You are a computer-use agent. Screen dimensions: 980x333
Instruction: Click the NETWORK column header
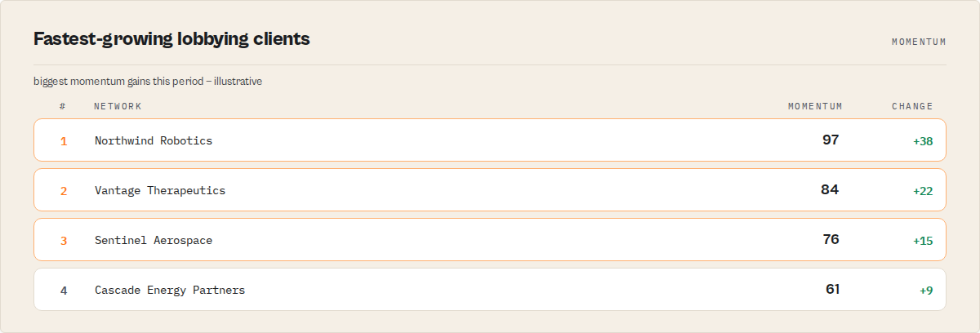[118, 106]
